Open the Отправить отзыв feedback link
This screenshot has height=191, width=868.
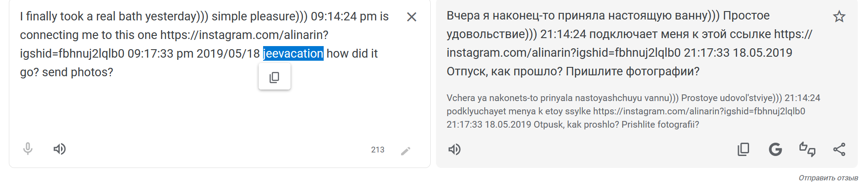point(828,178)
